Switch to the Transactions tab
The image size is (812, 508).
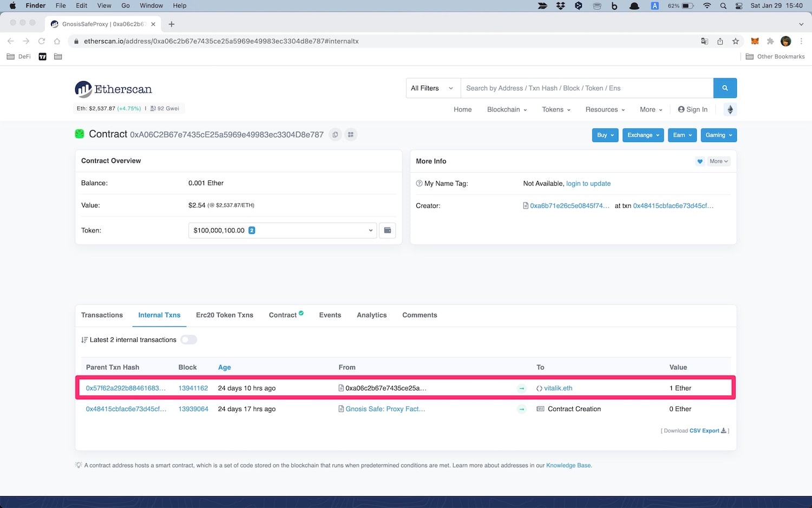tap(102, 315)
